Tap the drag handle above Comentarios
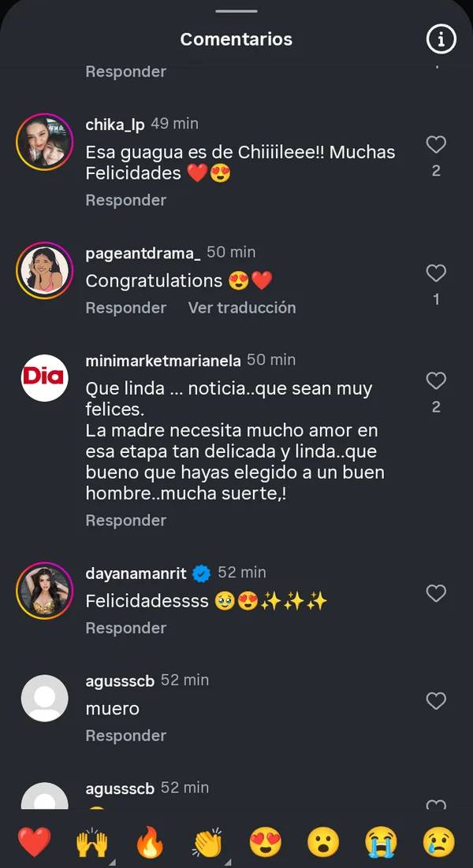Image resolution: width=473 pixels, height=868 pixels. click(236, 11)
